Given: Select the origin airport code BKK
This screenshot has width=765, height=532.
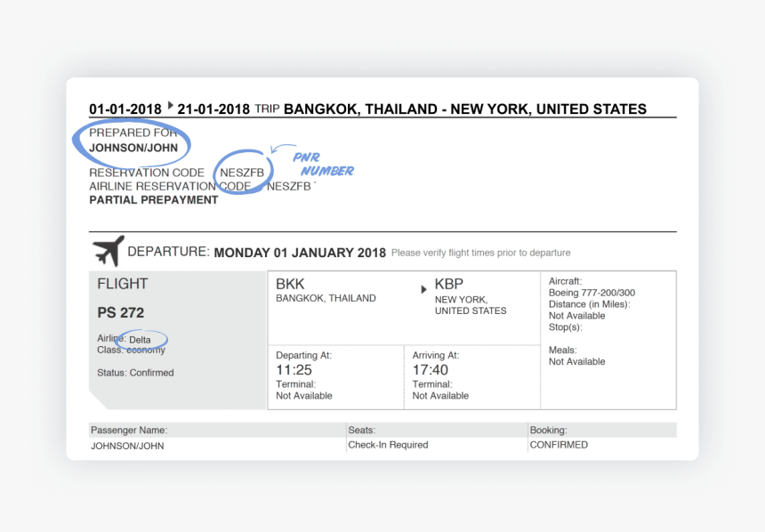Looking at the screenshot, I should click(290, 284).
